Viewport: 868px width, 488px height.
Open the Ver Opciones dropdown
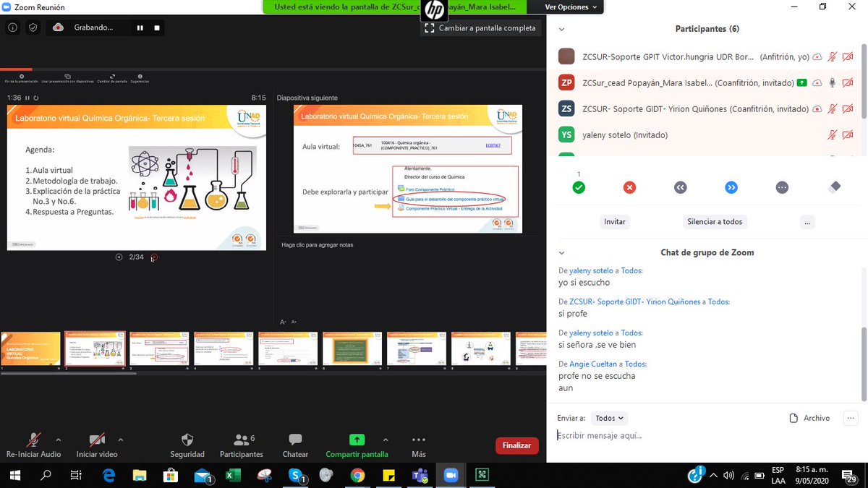click(570, 7)
